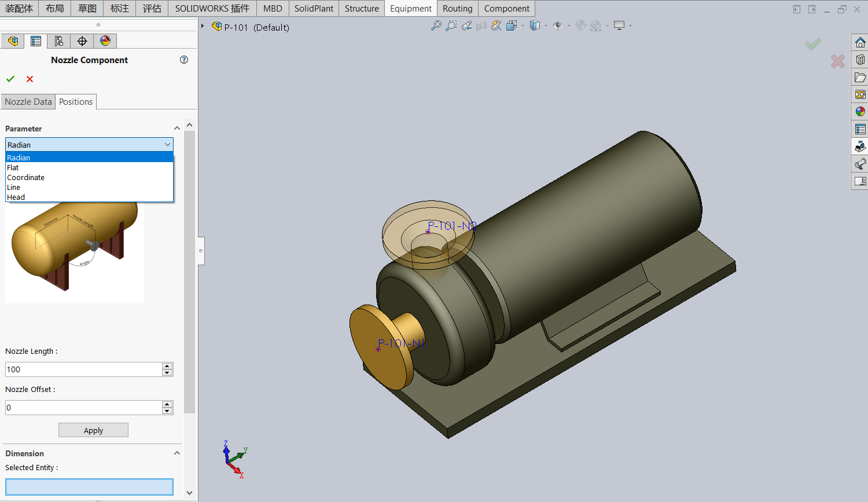Open the MBD ribbon tab

click(273, 8)
